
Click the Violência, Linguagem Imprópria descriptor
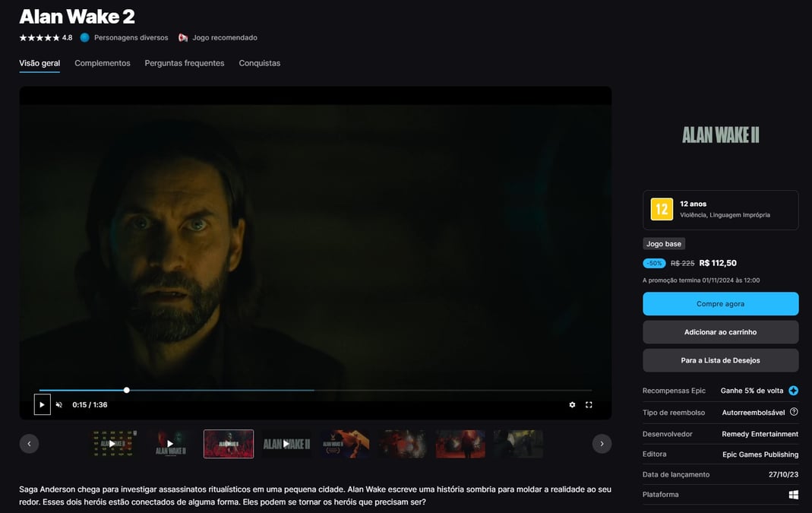[x=725, y=215]
